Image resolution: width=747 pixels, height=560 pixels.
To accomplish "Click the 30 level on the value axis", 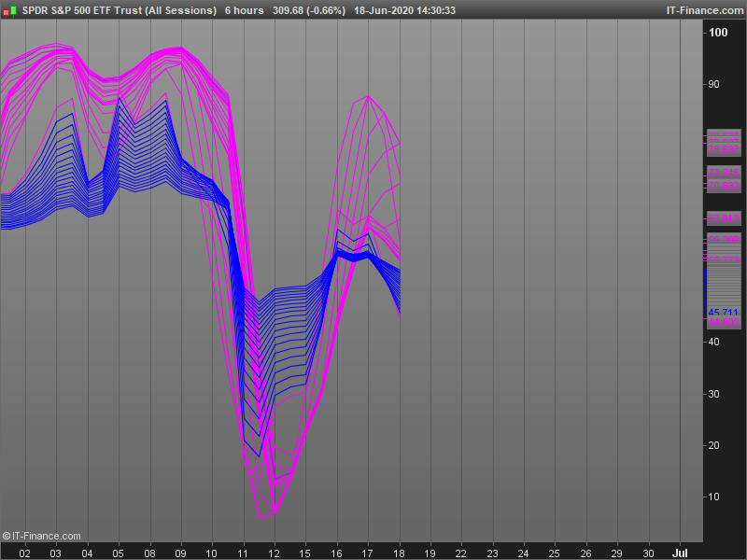I will coord(713,394).
